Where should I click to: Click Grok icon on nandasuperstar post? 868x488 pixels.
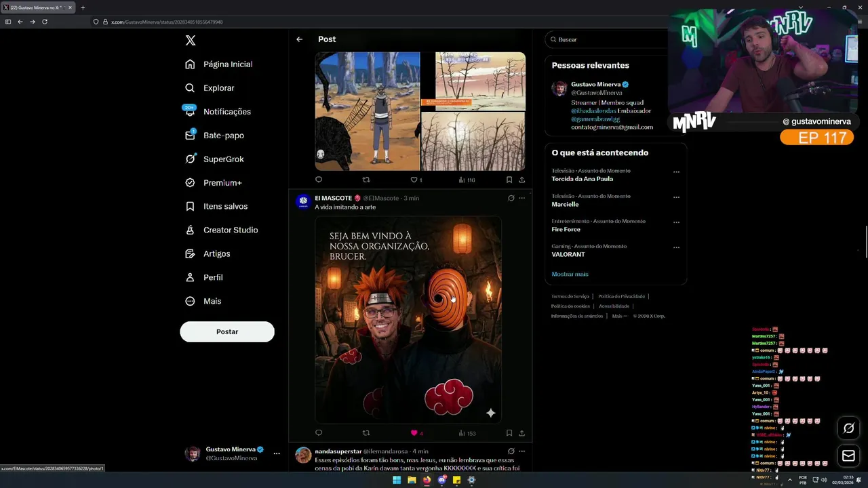[x=511, y=451]
